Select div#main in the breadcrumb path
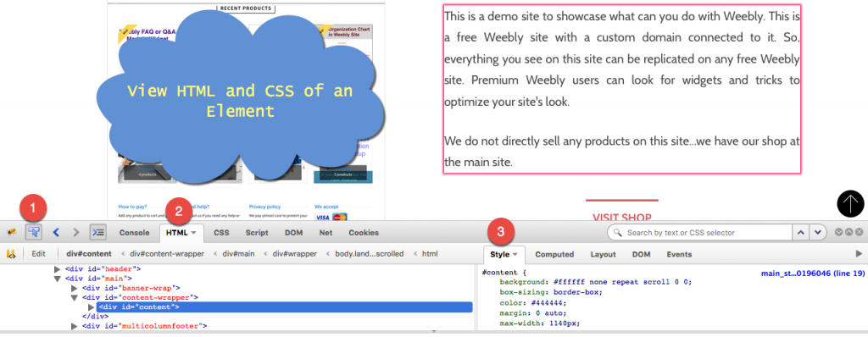The width and height of the screenshot is (868, 337). pos(238,254)
